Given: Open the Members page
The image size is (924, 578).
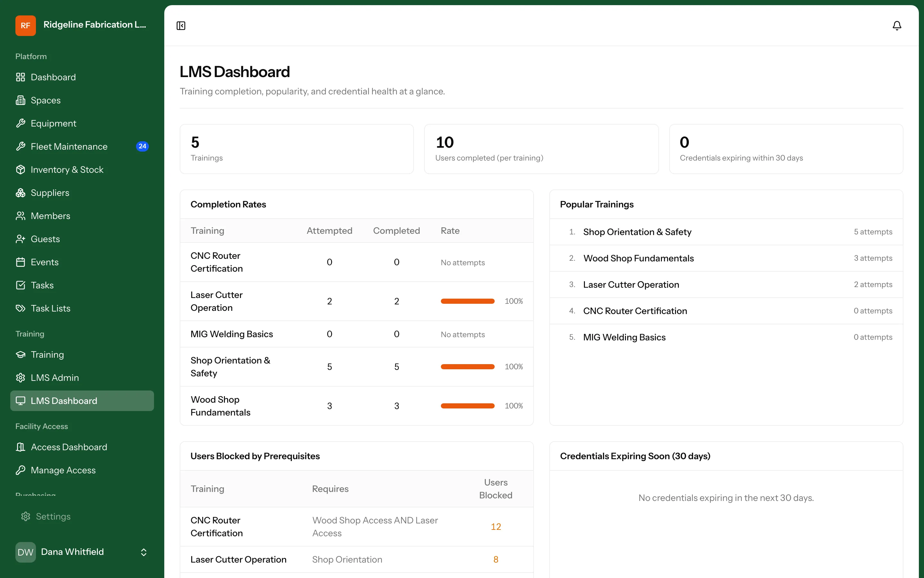Looking at the screenshot, I should pyautogui.click(x=82, y=216).
